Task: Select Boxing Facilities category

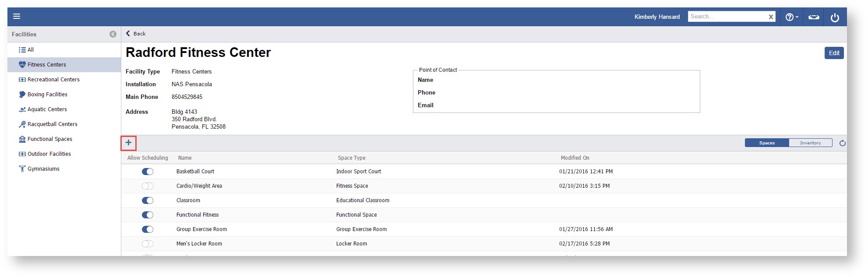Action: click(47, 95)
